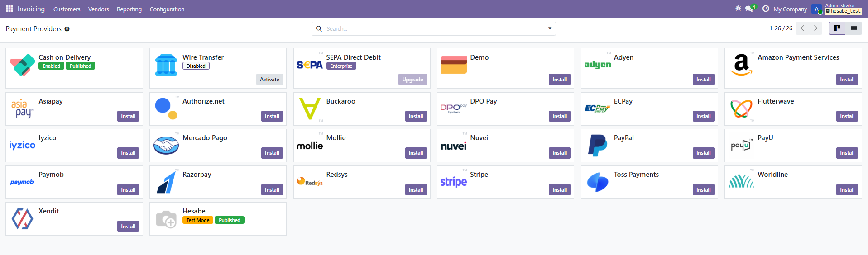This screenshot has width=868, height=255.
Task: Click the Amazon logo
Action: click(741, 65)
